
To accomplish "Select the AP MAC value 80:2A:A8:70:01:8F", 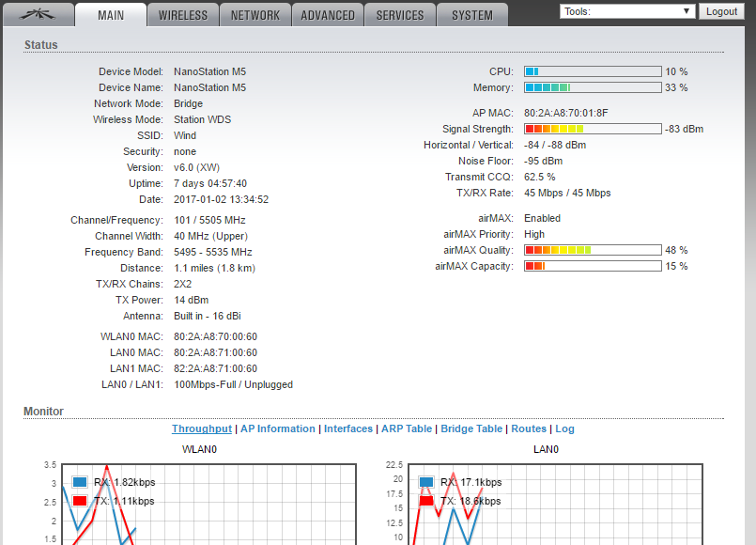I will (566, 113).
